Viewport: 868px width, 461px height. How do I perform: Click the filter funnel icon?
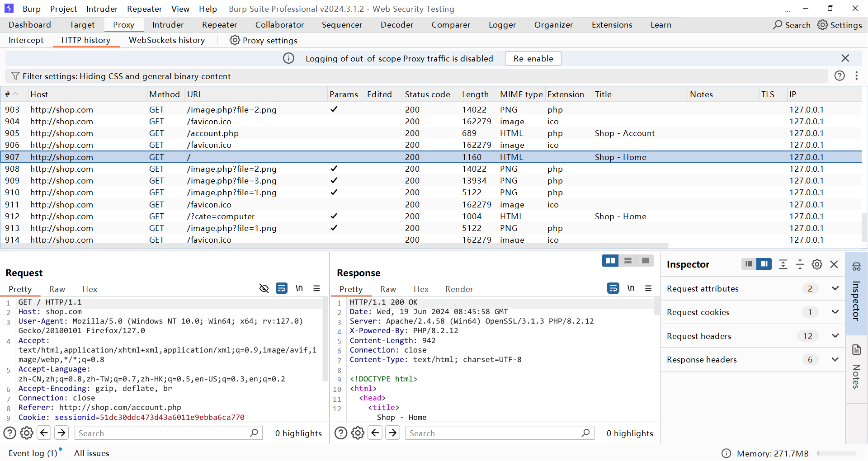pos(15,76)
